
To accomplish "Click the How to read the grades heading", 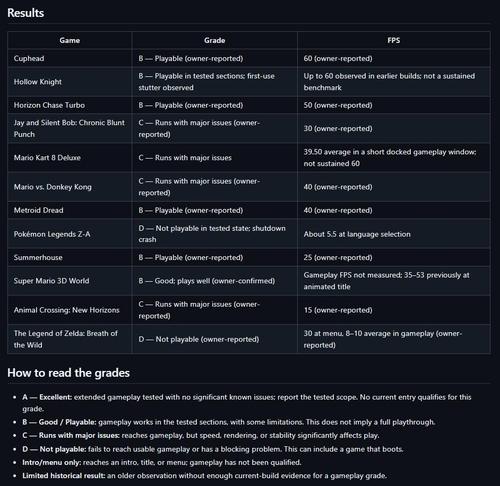I will [x=68, y=373].
